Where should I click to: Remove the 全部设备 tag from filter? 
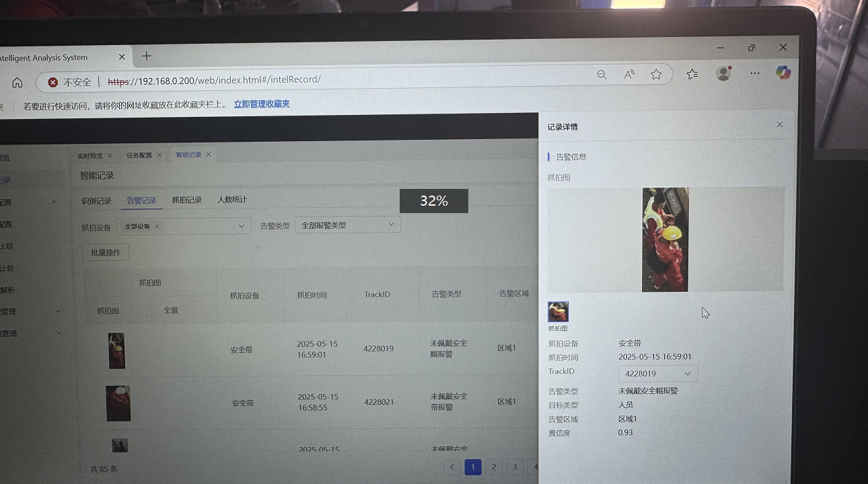pyautogui.click(x=157, y=227)
